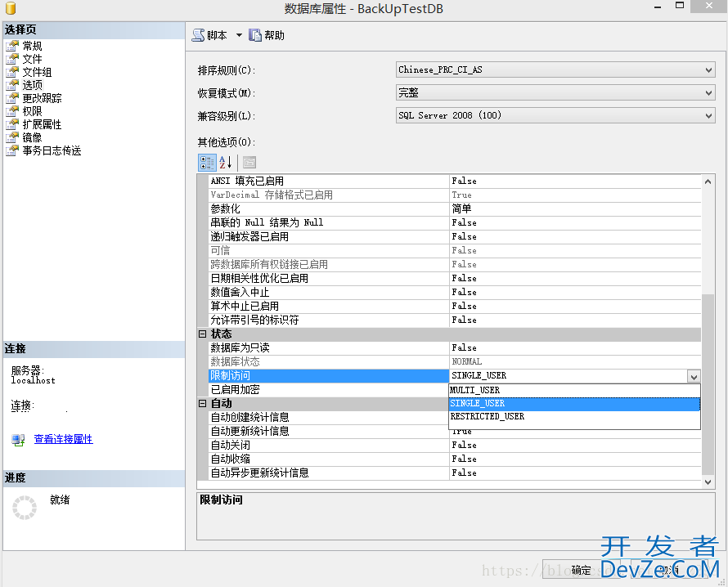The width and height of the screenshot is (728, 587).
Task: Click the 确定 button
Action: (582, 570)
